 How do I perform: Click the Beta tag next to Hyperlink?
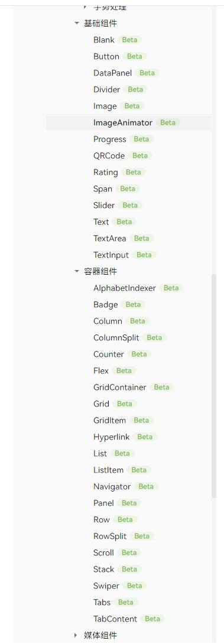coord(145,437)
